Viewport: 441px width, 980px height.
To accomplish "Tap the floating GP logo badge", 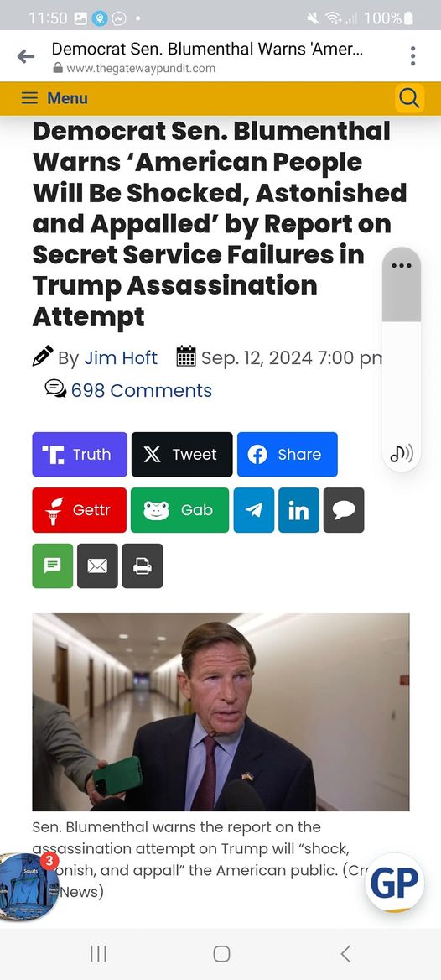I will click(x=395, y=883).
